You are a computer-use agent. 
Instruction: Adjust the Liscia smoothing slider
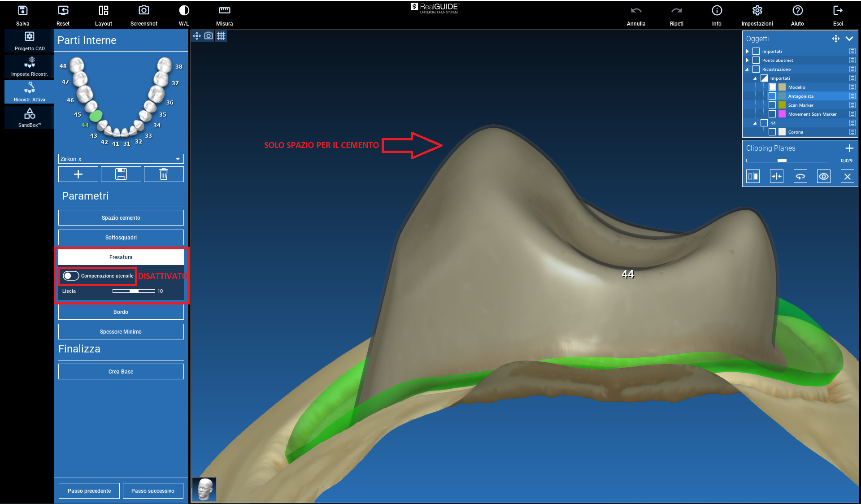(134, 291)
